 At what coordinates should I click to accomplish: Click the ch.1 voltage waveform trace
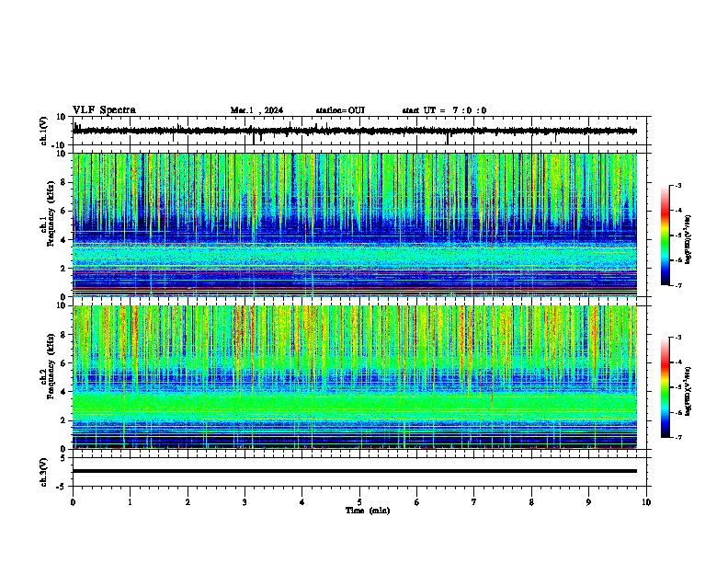click(355, 131)
